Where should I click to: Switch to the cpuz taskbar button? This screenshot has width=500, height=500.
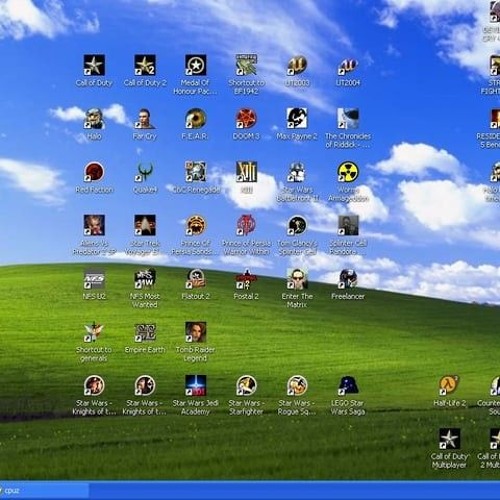(44, 491)
